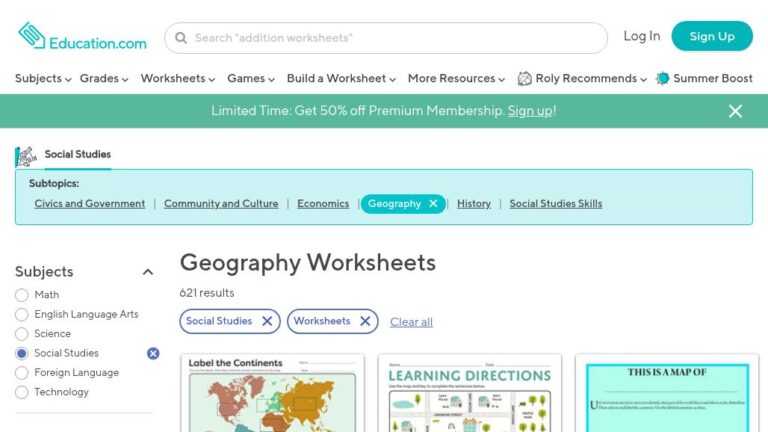This screenshot has height=432, width=768.
Task: Dismiss the Premium Membership banner
Action: (x=735, y=111)
